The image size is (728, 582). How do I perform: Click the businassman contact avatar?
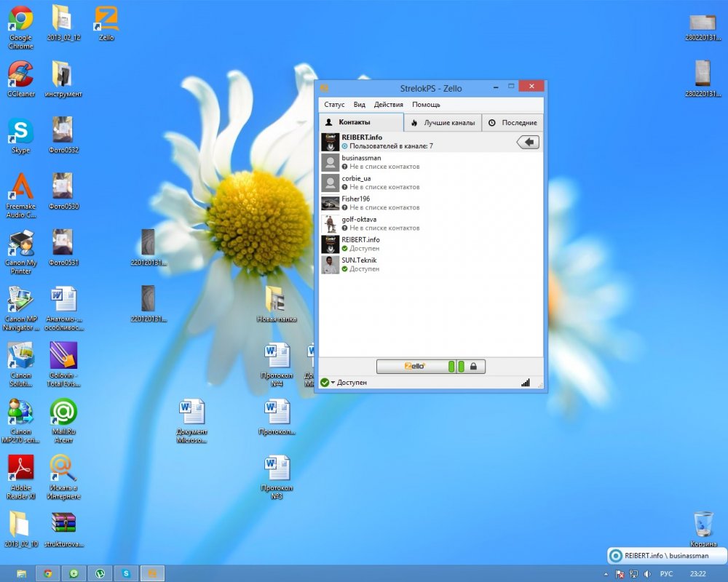click(331, 162)
